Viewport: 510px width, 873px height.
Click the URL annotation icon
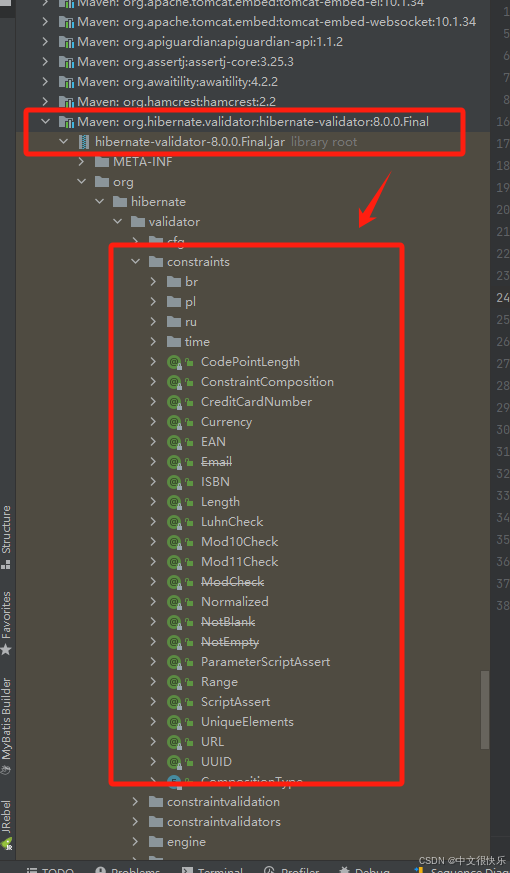point(174,742)
